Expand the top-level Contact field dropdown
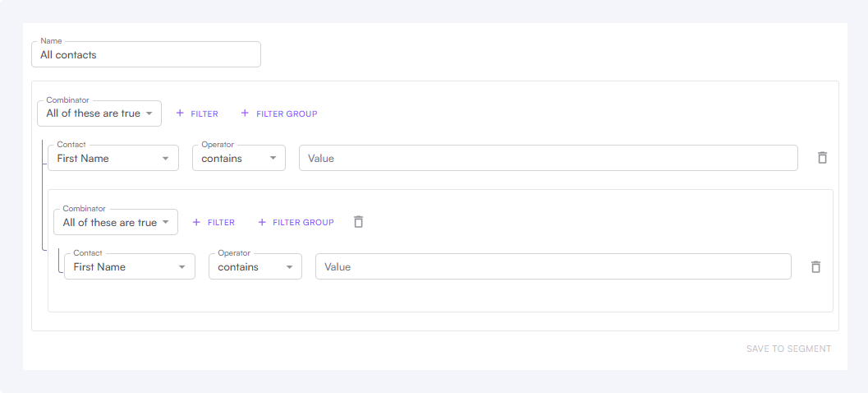Screen dimensions: 868x393 pyautogui.click(x=113, y=158)
